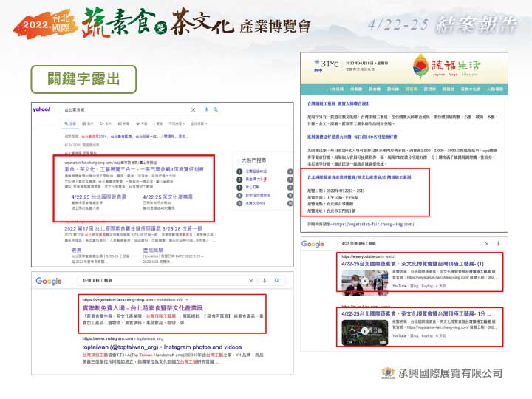
Task: Select the third Yahoo search tab with video icon
Action: click(x=106, y=123)
